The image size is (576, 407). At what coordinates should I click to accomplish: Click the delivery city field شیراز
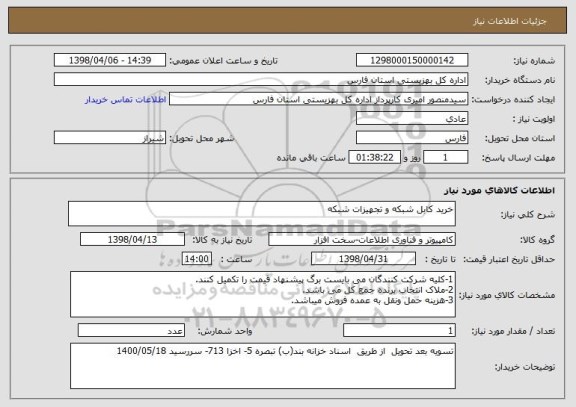click(110, 138)
